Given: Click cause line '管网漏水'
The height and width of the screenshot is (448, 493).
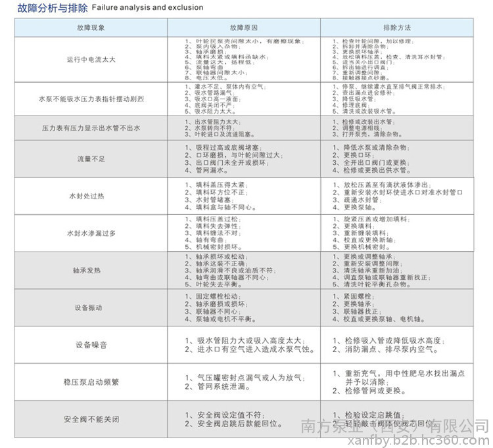Looking at the screenshot, I should click(206, 170).
